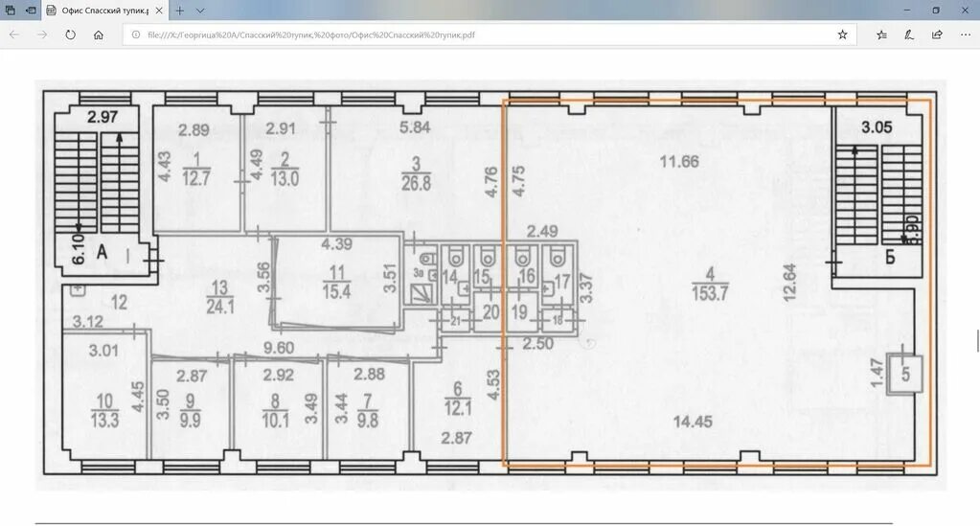980x526 pixels.
Task: View site information icon in address bar
Action: 135,35
